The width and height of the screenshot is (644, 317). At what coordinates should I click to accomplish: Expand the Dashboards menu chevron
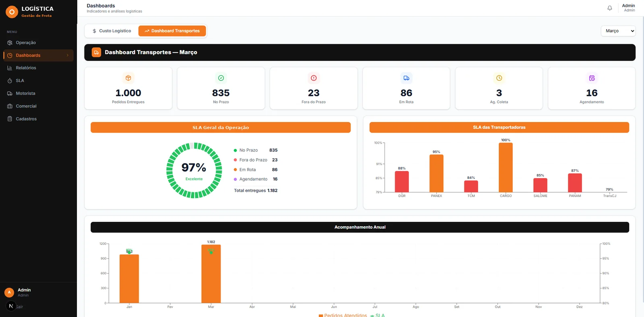point(68,55)
